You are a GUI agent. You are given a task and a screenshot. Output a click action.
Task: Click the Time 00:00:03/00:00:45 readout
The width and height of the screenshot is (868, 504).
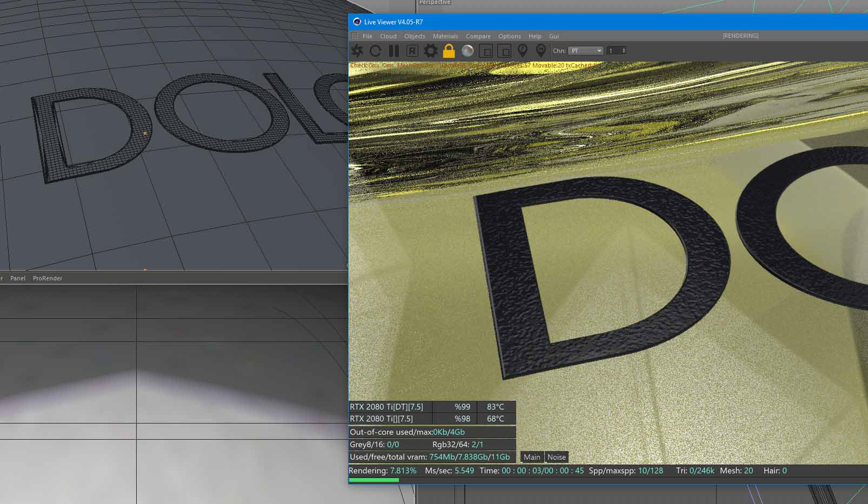tap(532, 471)
